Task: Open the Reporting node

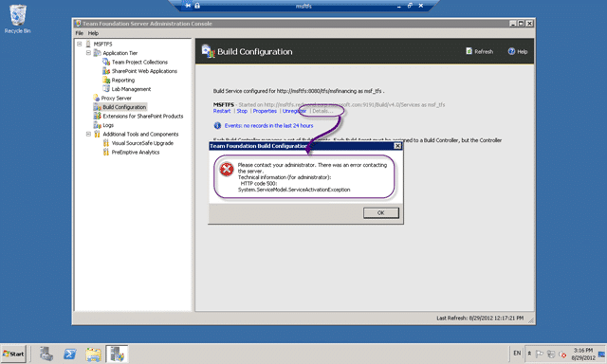Action: pyautogui.click(x=123, y=80)
